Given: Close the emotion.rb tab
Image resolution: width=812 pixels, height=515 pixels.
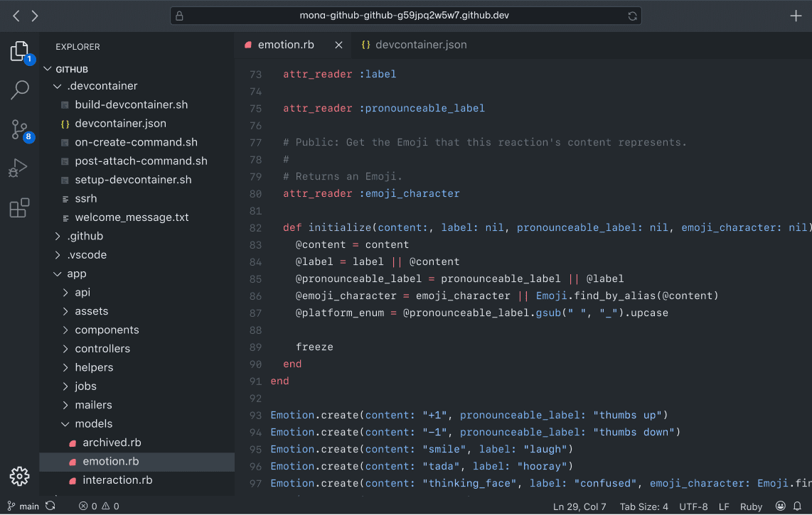Looking at the screenshot, I should point(339,45).
